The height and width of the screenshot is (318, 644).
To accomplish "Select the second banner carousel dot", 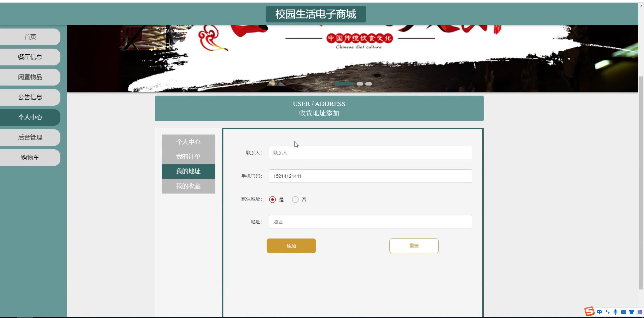I will click(360, 84).
